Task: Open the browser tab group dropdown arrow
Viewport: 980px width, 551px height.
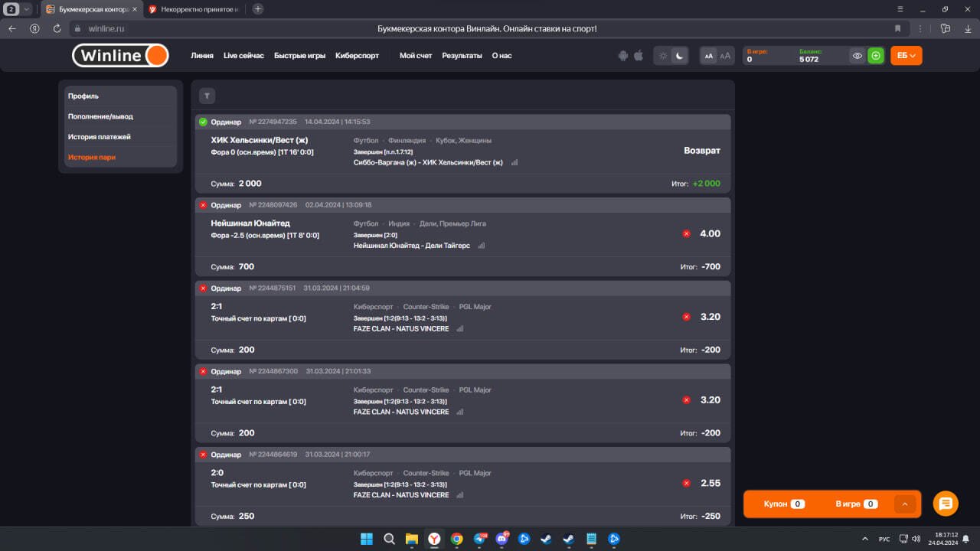Action: click(x=27, y=9)
